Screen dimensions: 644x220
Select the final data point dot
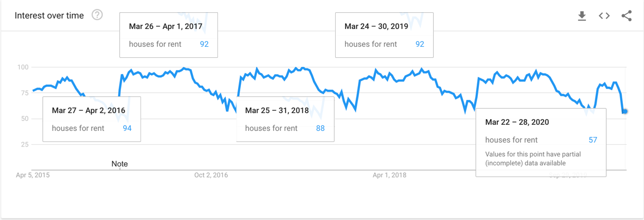[625, 111]
